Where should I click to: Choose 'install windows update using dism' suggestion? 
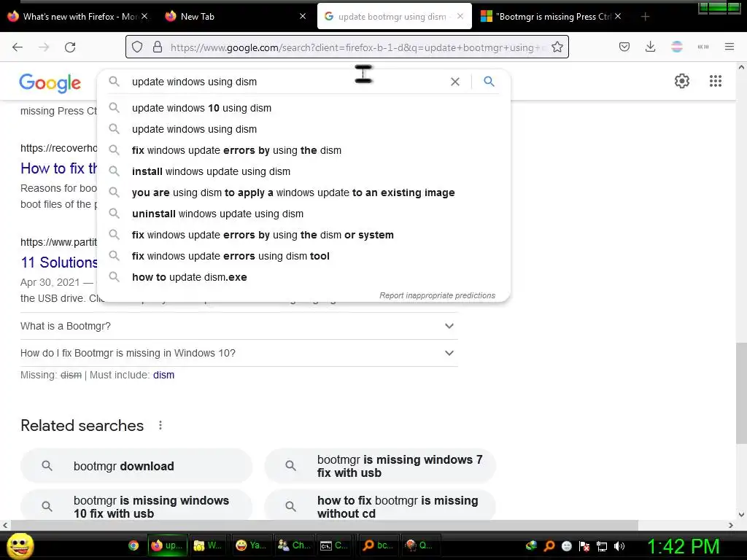click(303, 171)
